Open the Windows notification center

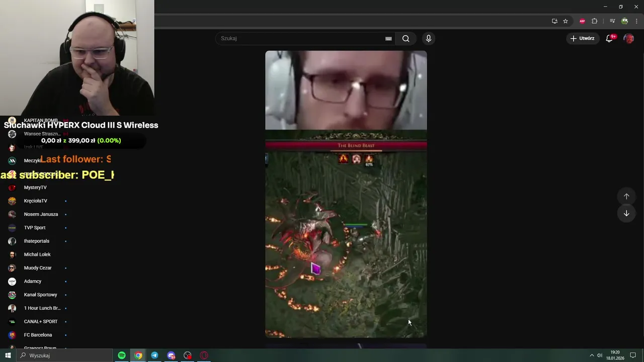(x=633, y=355)
